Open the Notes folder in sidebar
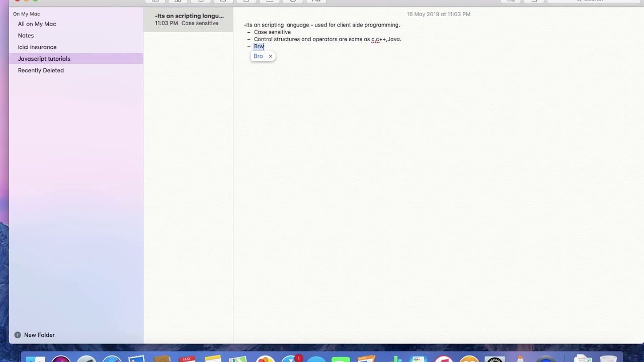This screenshot has width=644, height=362. coord(76,36)
